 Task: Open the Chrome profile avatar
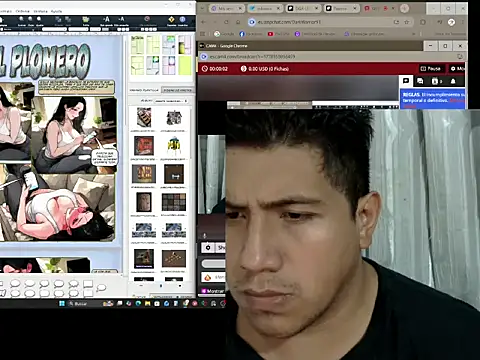451,22
